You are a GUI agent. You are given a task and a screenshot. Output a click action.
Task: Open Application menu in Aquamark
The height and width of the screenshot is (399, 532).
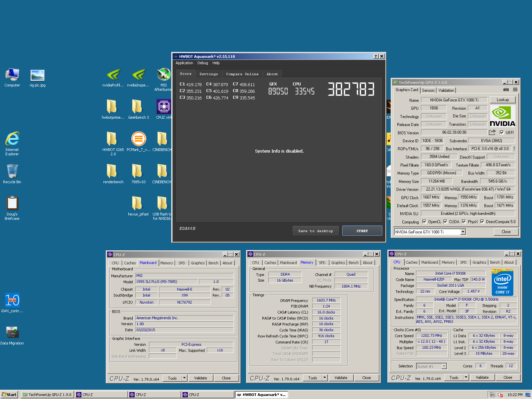184,63
